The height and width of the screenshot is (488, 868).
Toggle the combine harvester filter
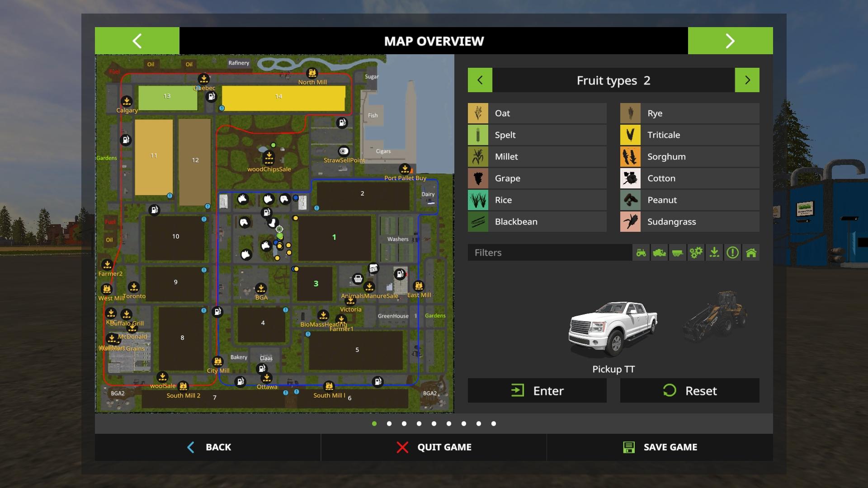[x=659, y=253]
